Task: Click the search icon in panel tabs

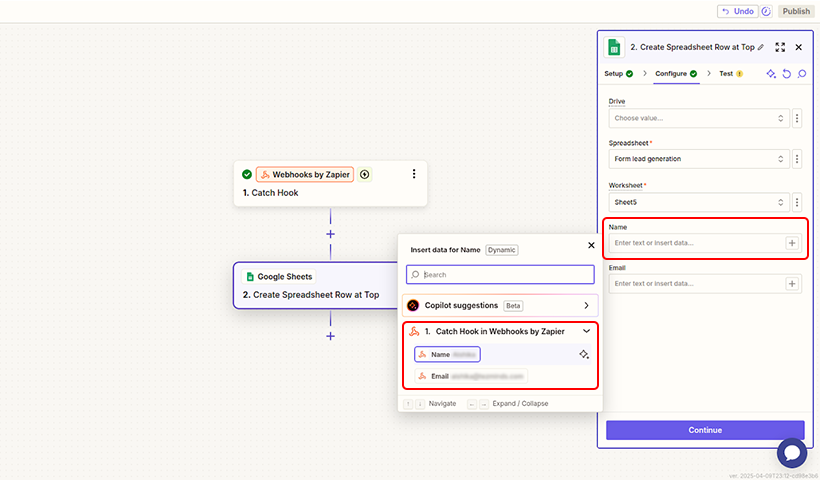Action: [x=802, y=74]
